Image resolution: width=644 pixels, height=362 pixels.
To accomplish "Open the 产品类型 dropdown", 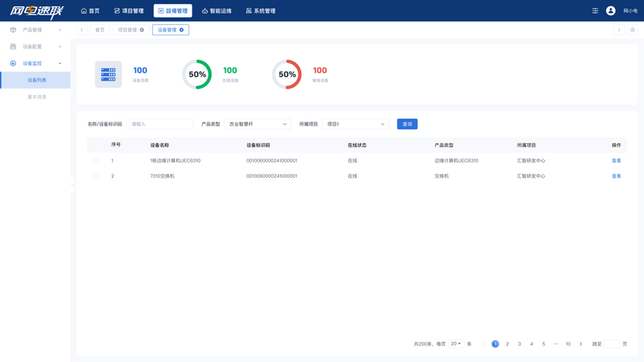I will 258,124.
